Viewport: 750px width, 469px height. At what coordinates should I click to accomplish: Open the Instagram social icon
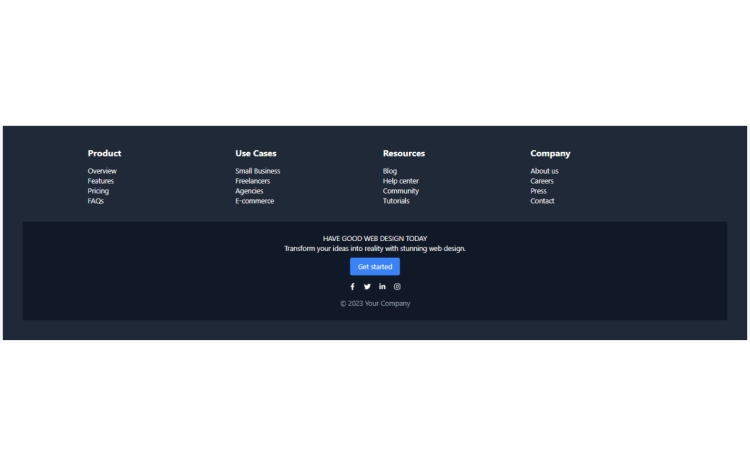point(397,287)
